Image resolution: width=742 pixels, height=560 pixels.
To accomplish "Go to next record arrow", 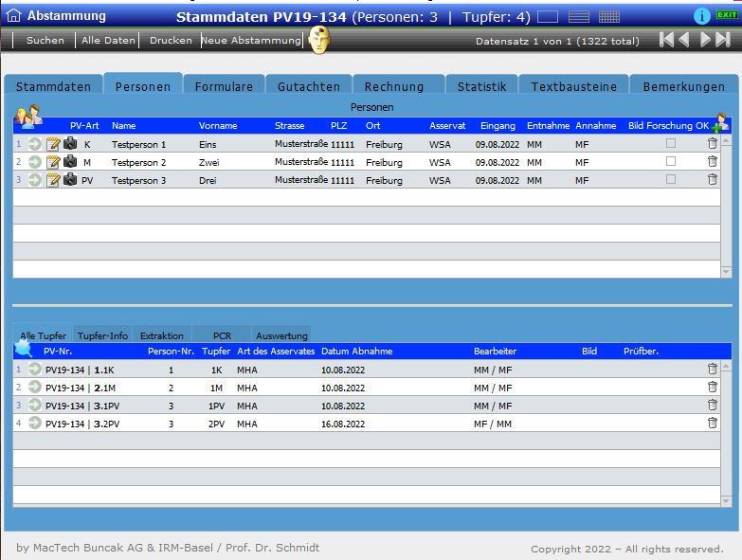I will (x=705, y=40).
